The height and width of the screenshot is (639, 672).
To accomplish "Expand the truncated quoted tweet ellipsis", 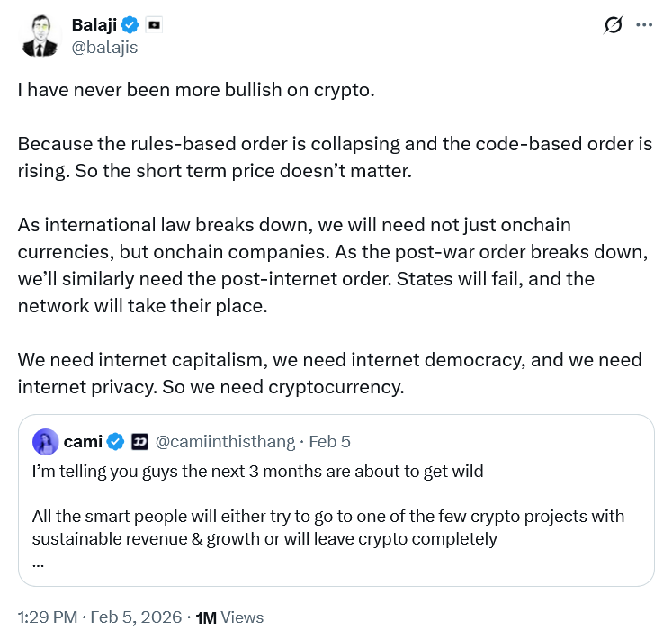I will point(38,562).
